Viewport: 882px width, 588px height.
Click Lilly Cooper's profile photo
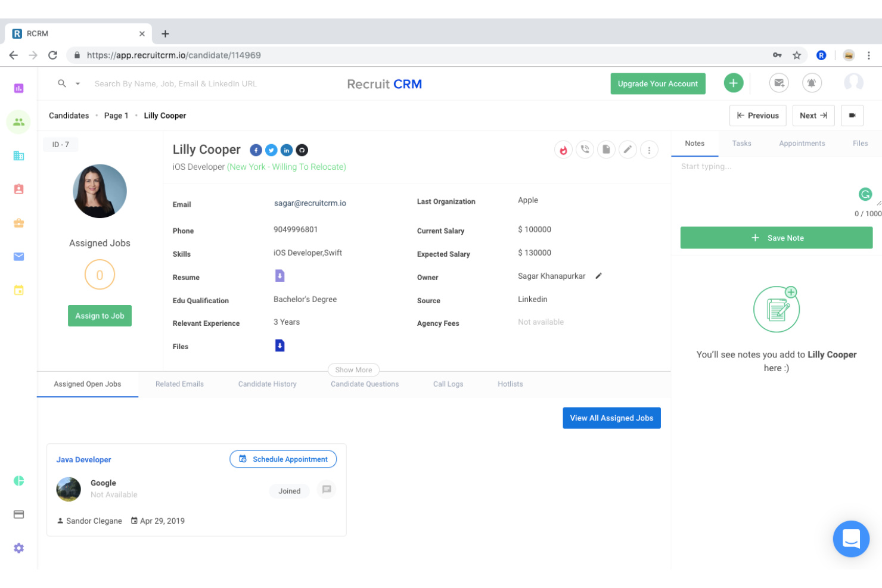tap(100, 191)
